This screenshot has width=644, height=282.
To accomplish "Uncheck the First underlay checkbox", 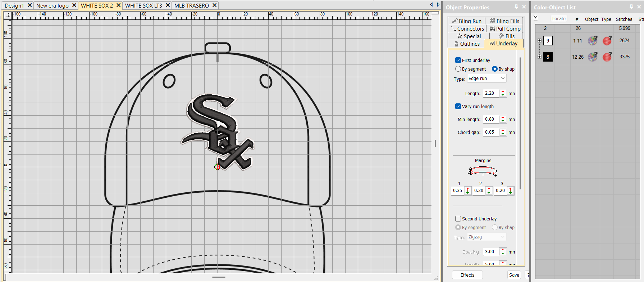I will [x=458, y=60].
